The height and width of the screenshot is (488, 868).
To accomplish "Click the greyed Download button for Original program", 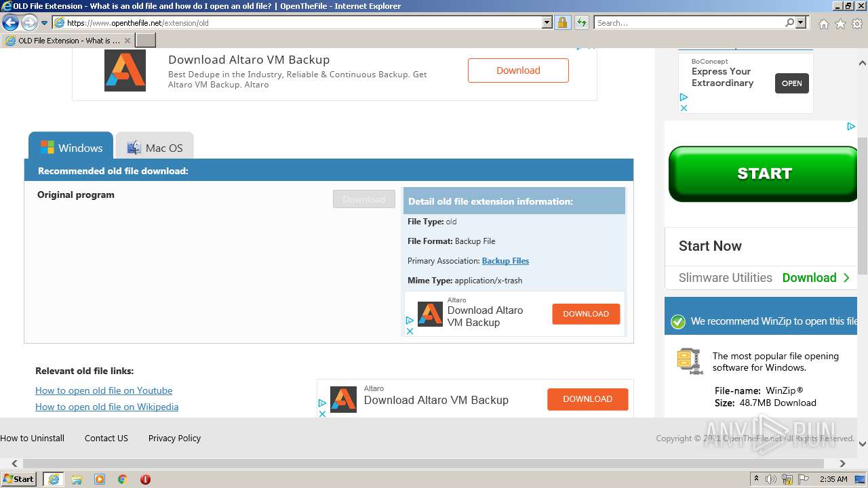I will (364, 199).
